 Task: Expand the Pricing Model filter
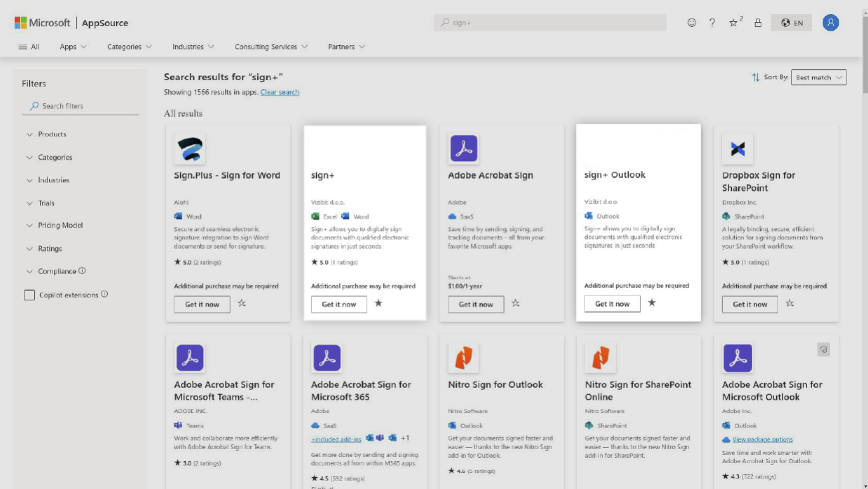click(55, 226)
